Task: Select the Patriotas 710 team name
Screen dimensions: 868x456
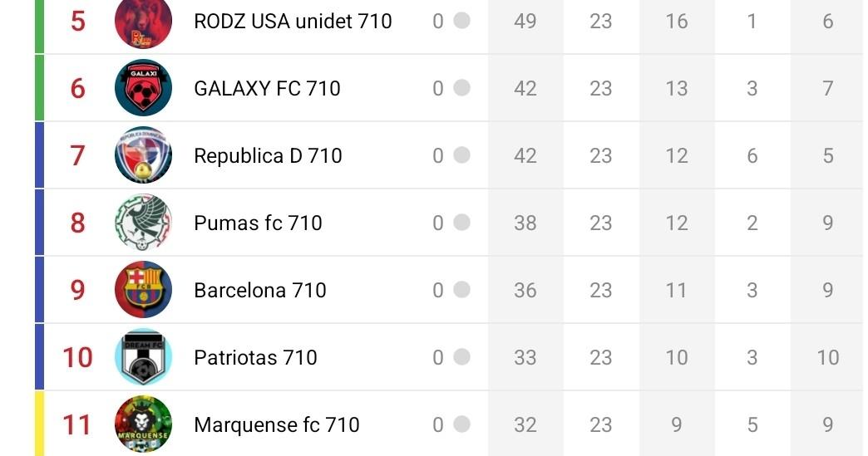Action: pos(255,357)
